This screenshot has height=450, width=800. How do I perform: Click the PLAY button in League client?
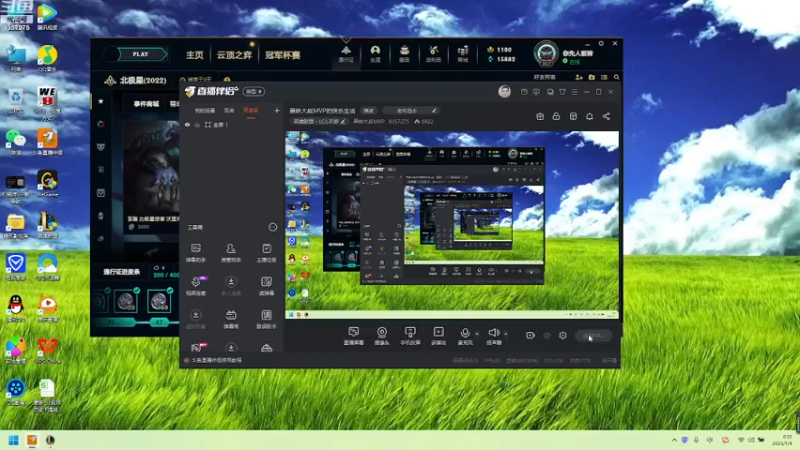tap(141, 54)
